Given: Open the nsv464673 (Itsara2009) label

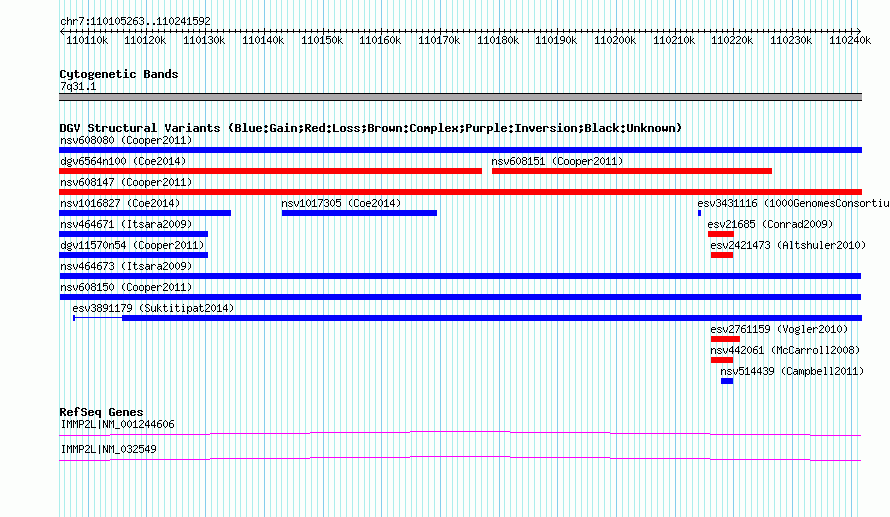Looking at the screenshot, I should 126,266.
